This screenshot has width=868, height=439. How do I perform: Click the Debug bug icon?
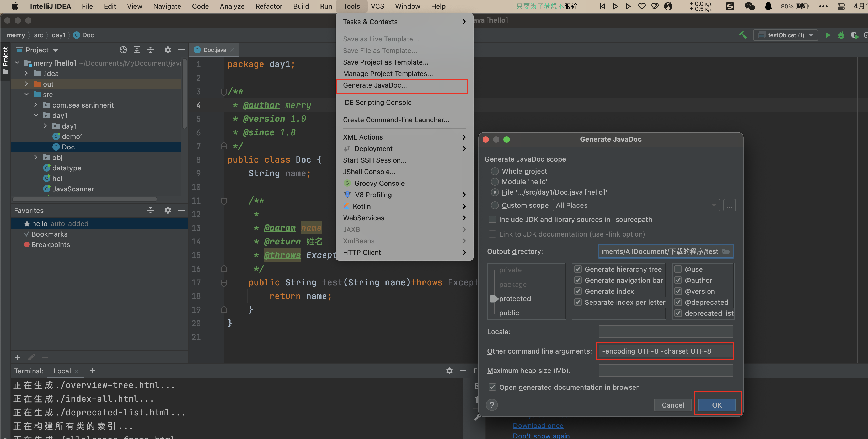[x=841, y=35]
